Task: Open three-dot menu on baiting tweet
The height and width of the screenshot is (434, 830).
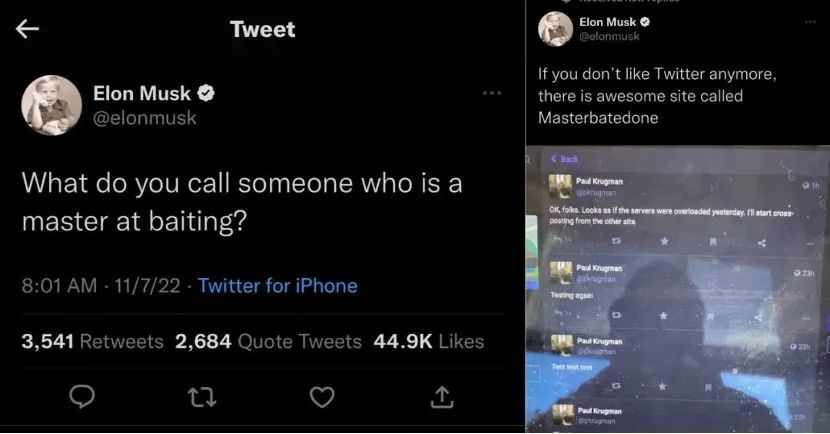Action: tap(492, 93)
